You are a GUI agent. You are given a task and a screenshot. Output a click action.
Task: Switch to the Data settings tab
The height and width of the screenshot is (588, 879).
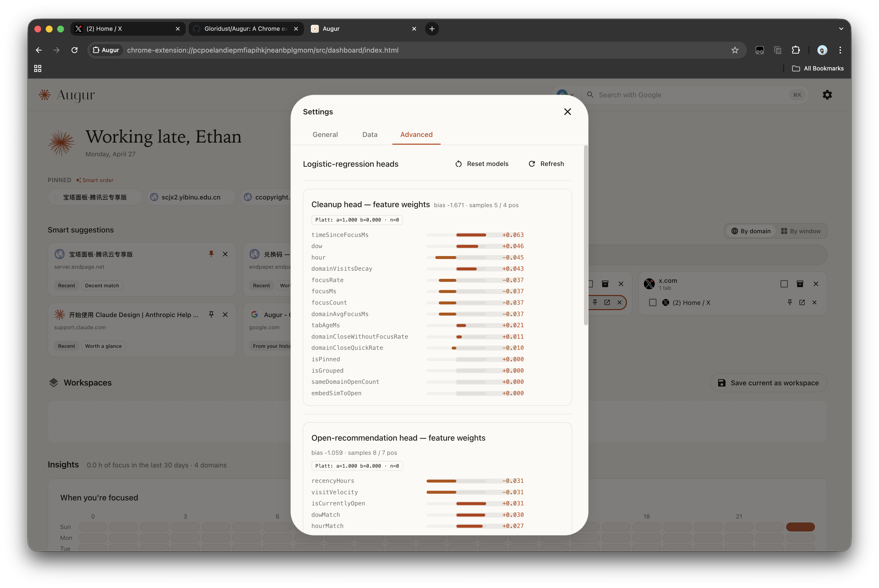point(370,135)
